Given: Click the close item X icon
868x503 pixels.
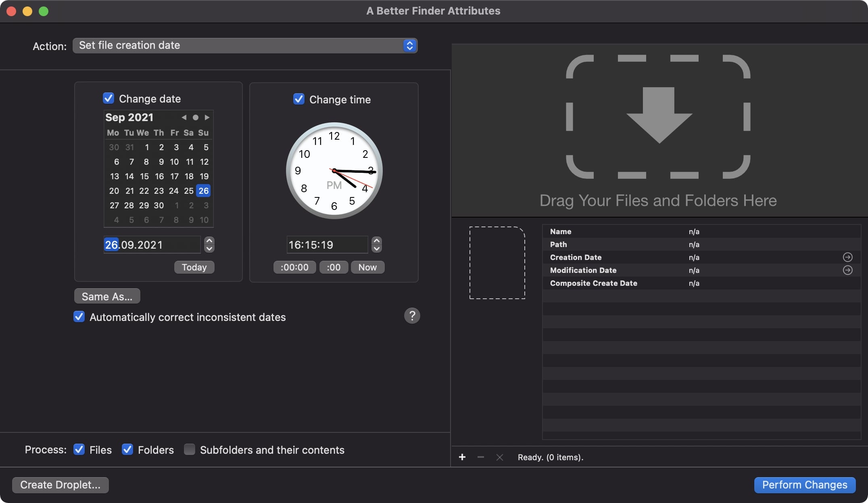Looking at the screenshot, I should tap(499, 456).
